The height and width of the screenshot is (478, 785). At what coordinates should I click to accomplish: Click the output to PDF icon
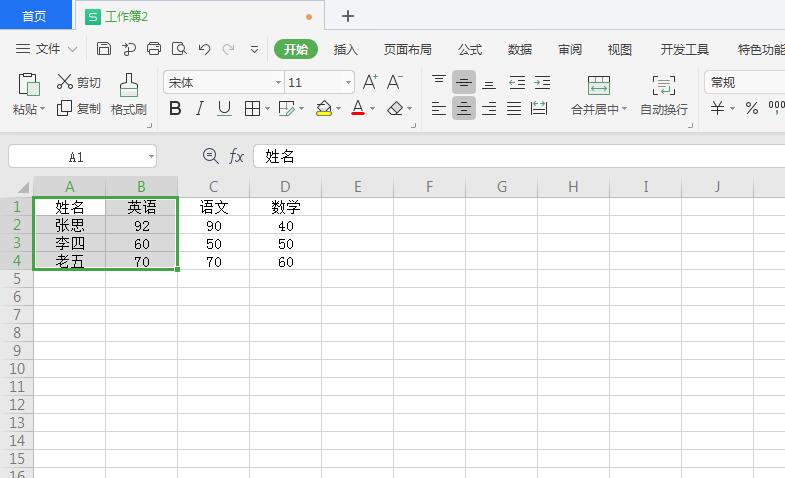tap(129, 49)
